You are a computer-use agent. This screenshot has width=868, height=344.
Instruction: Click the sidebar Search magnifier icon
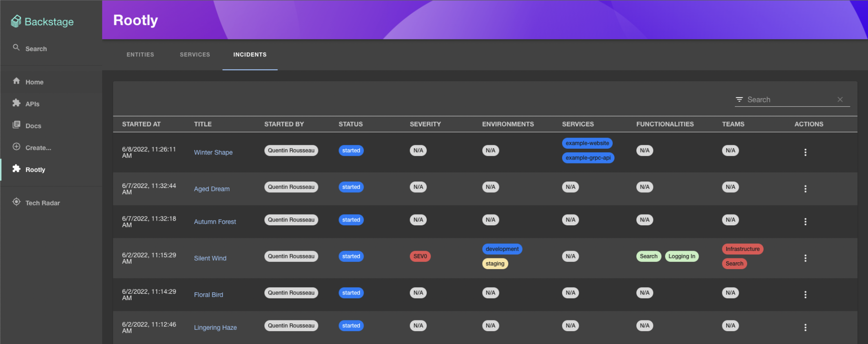coord(16,48)
